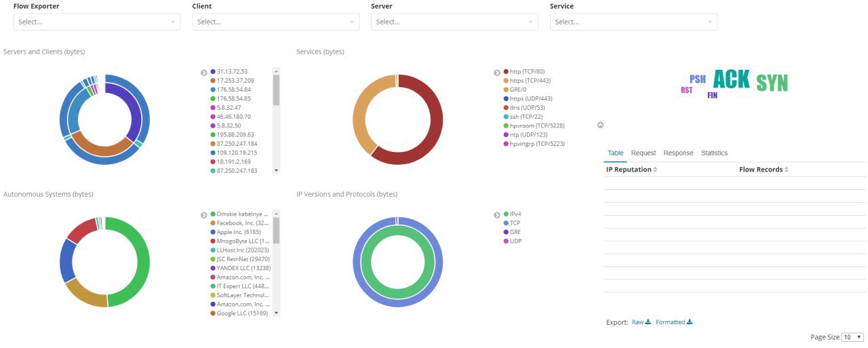
Task: Open the Flow Exporter dropdown
Action: 97,22
